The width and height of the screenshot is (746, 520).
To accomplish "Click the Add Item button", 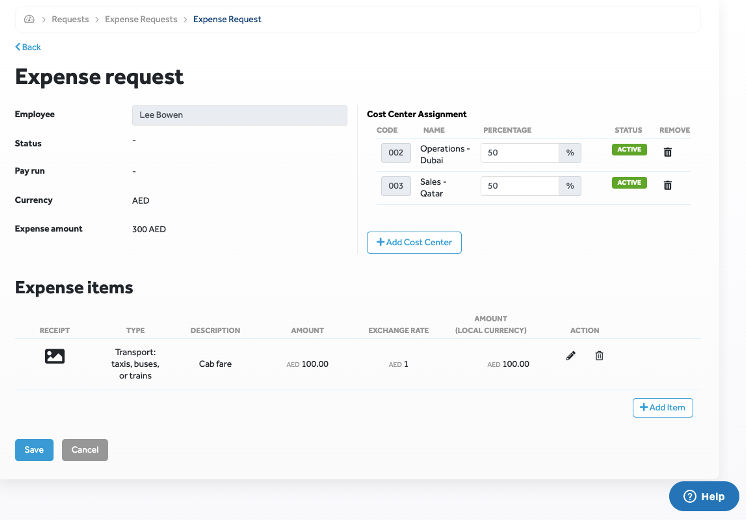I will point(662,408).
